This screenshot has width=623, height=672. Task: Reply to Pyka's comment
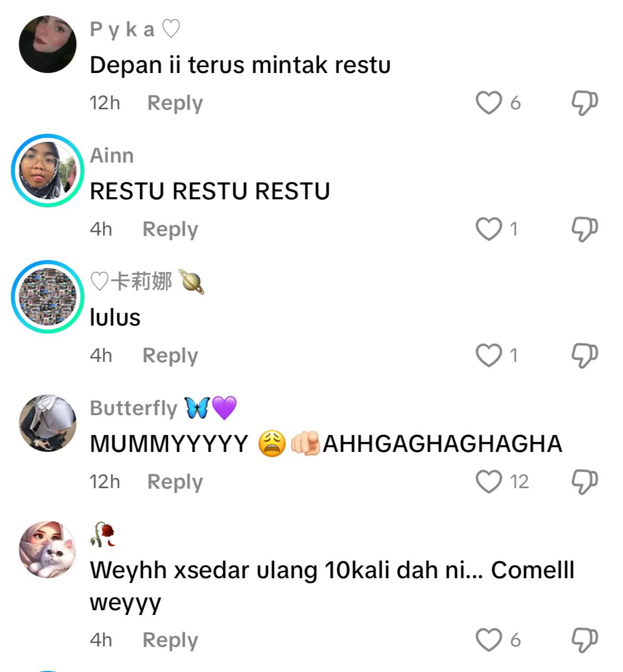click(175, 103)
